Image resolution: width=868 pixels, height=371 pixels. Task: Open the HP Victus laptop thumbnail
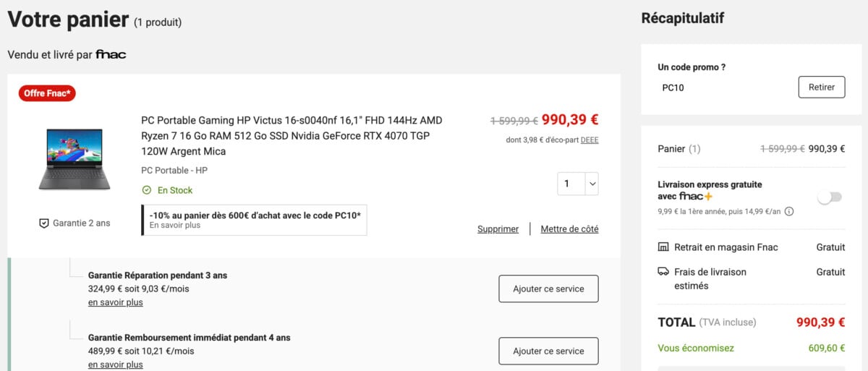pyautogui.click(x=75, y=160)
